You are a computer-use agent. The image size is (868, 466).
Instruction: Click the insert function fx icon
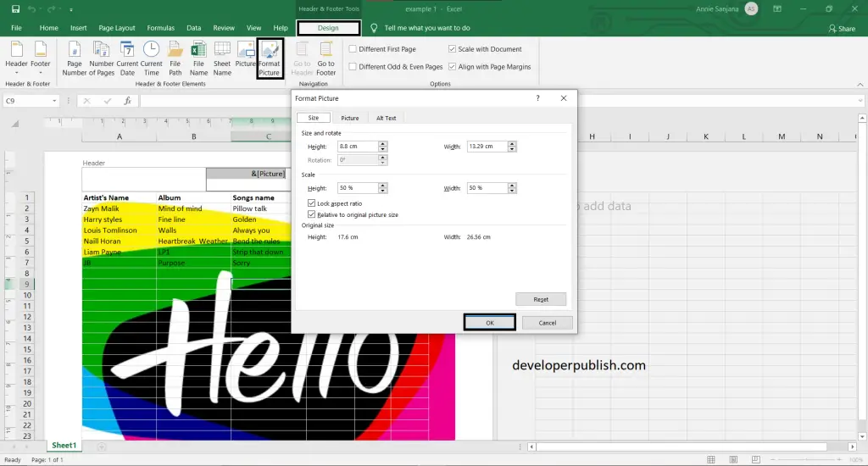127,101
